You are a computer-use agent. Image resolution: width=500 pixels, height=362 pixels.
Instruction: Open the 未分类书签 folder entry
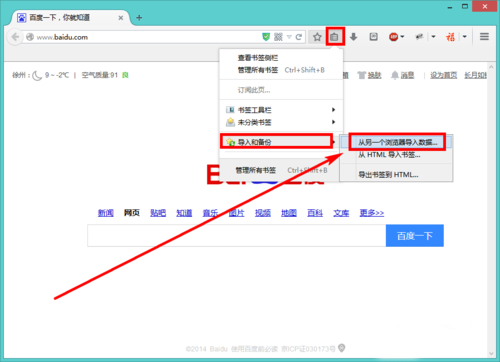281,122
